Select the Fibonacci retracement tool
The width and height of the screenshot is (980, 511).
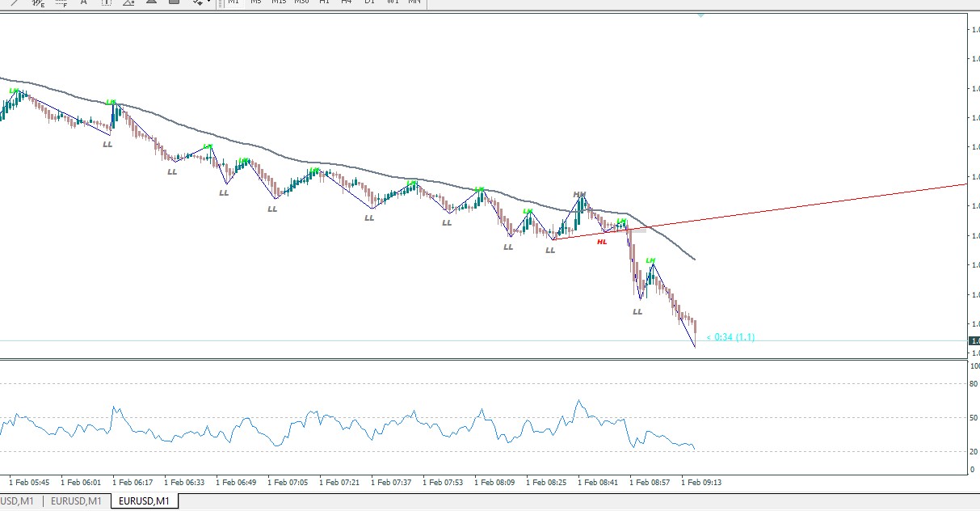[61, 2]
